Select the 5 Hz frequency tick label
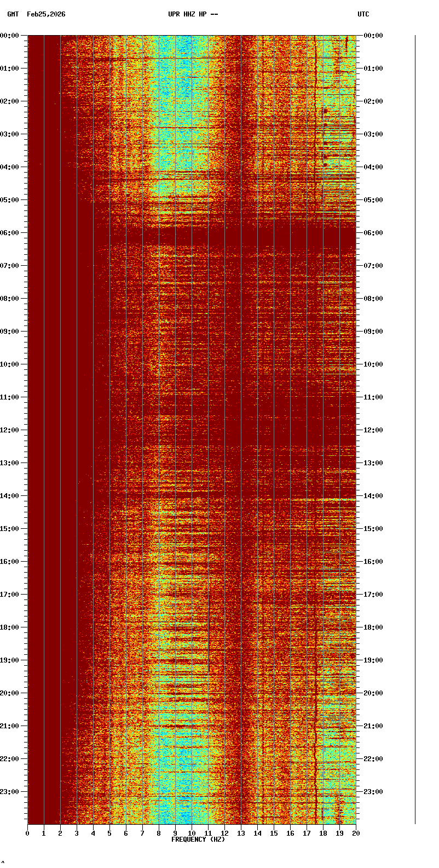Screen dimensions: 439x868 click(109, 833)
